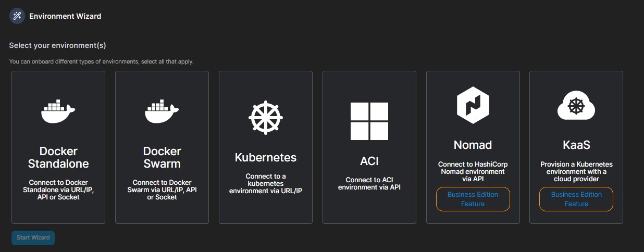The height and width of the screenshot is (252, 644).
Task: Click the ACI four-squares icon
Action: [x=369, y=121]
